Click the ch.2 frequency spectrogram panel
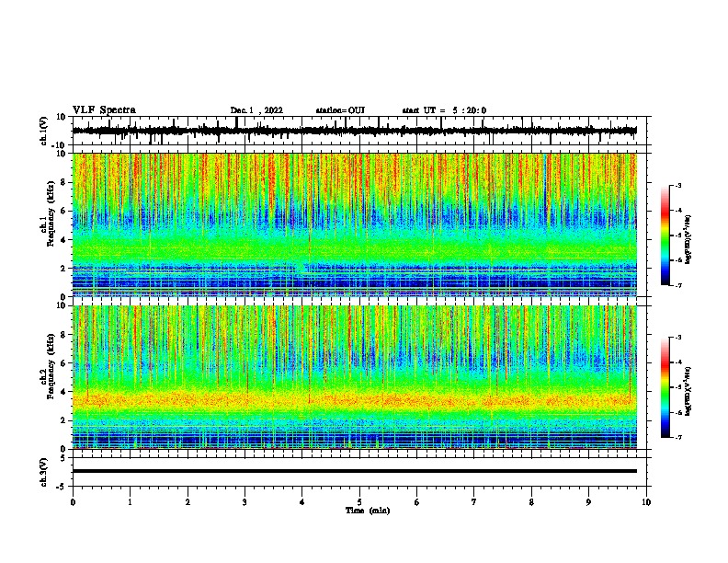 point(355,377)
